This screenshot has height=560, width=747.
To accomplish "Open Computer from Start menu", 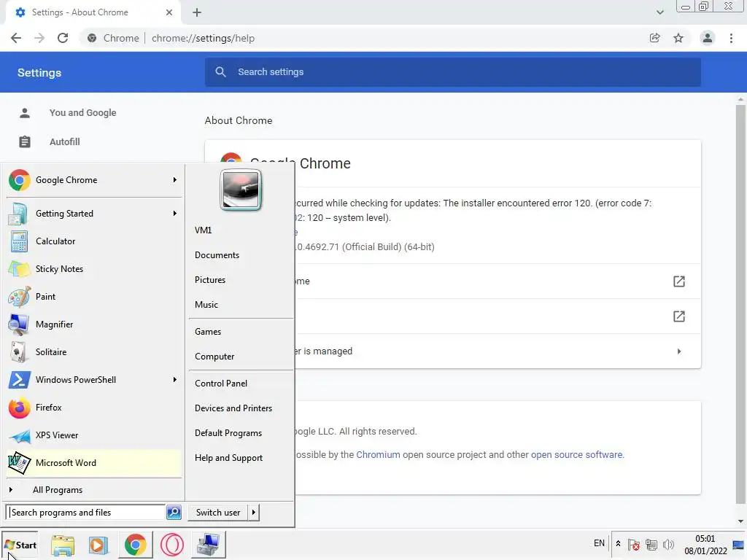I will tap(214, 357).
